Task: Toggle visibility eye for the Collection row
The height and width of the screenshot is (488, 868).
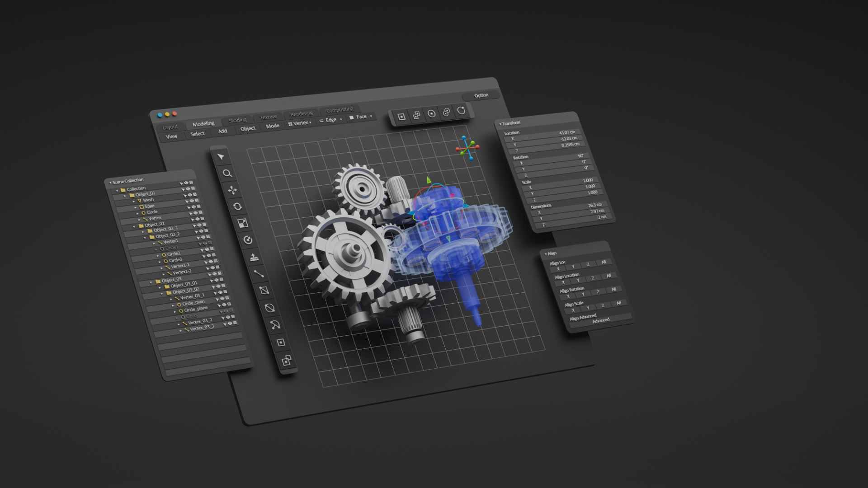Action: tap(186, 183)
